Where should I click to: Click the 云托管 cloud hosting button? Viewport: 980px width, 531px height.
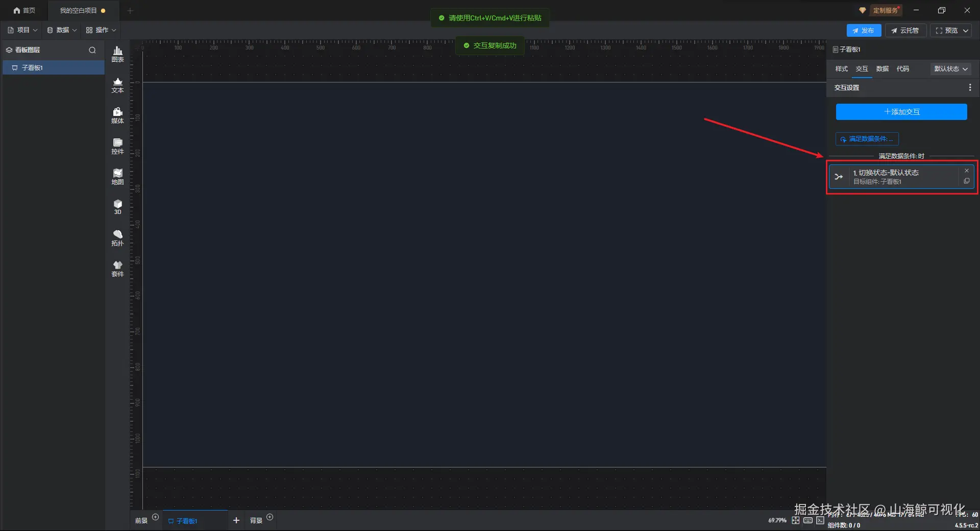tap(905, 31)
